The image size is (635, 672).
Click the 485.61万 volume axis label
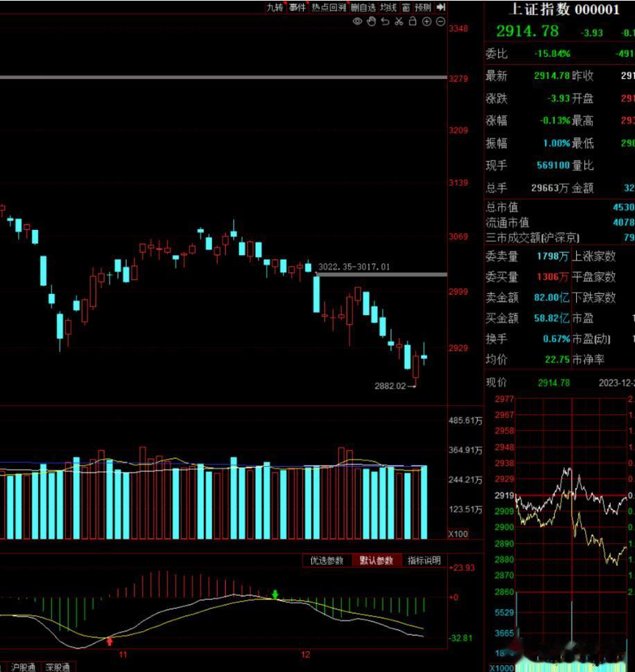coord(465,421)
